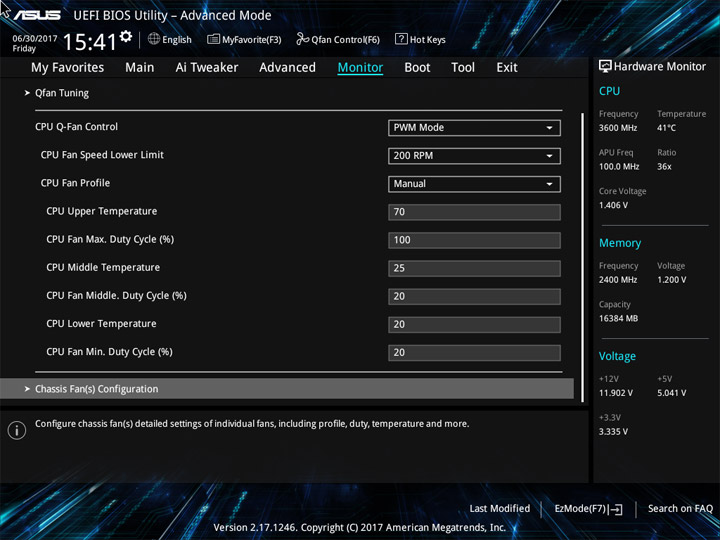
Task: Click the CPU Fan Middle. Duty Cycle field
Action: (x=474, y=296)
